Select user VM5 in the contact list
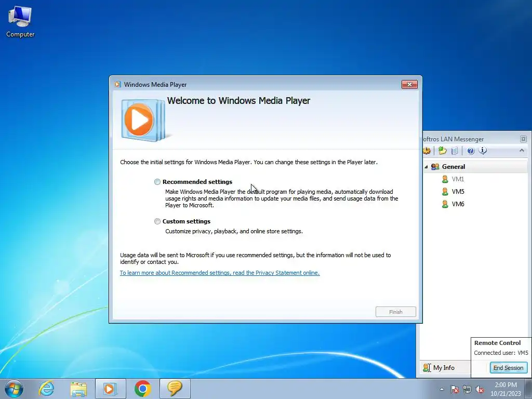Viewport: 532px width, 399px height. coord(458,192)
